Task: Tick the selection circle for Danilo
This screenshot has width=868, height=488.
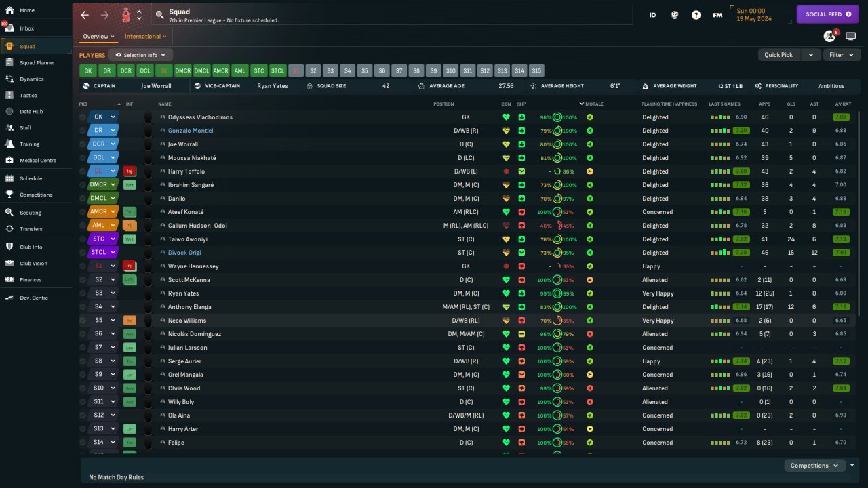Action: (x=83, y=199)
